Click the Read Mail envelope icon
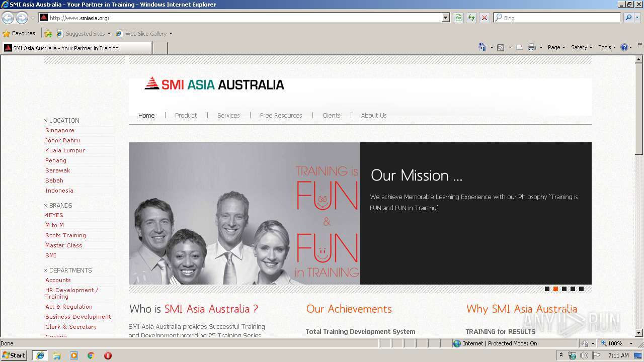The height and width of the screenshot is (362, 644). [520, 47]
